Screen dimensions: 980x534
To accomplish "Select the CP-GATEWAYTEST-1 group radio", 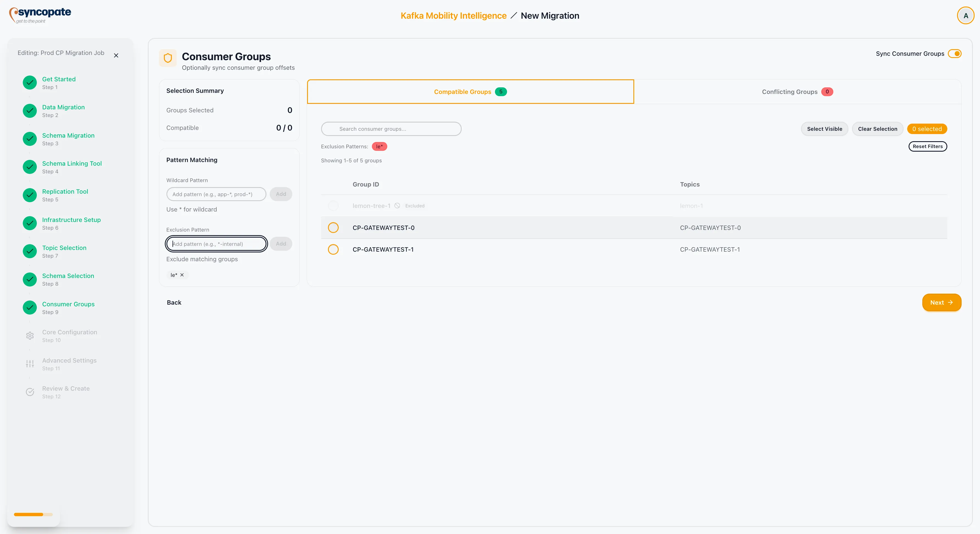I will [333, 249].
